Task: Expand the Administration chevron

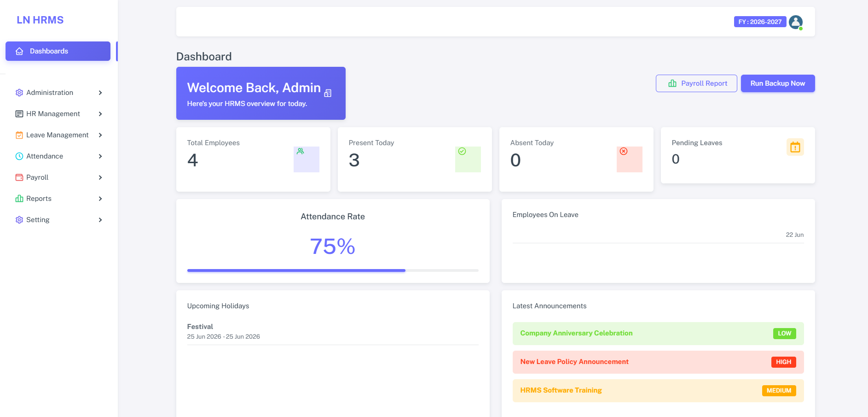Action: (100, 93)
